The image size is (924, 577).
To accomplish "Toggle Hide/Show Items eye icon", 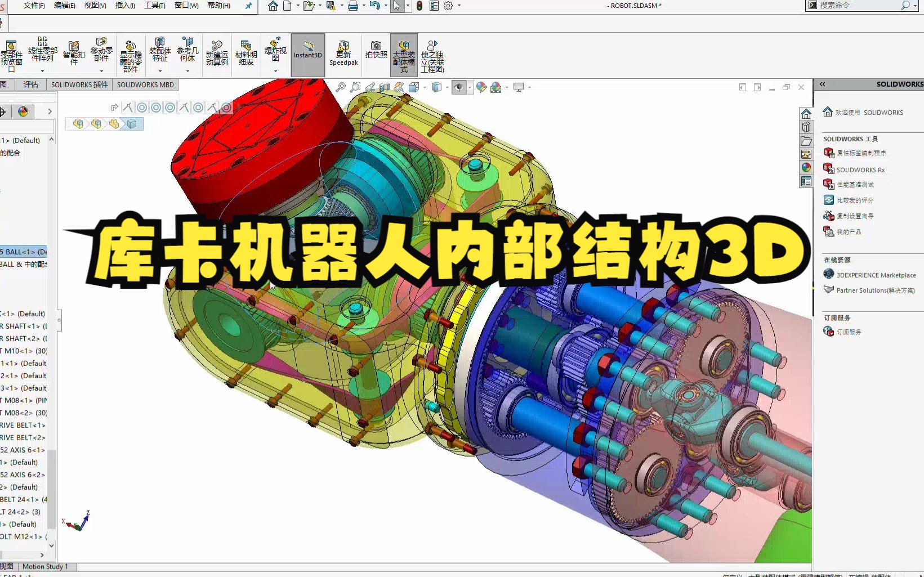I will 459,87.
